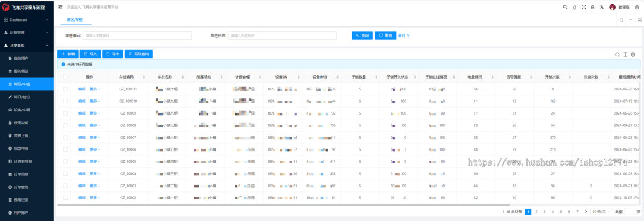
Task: Toggle the select-all checkbox in table header
Action: click(65, 77)
